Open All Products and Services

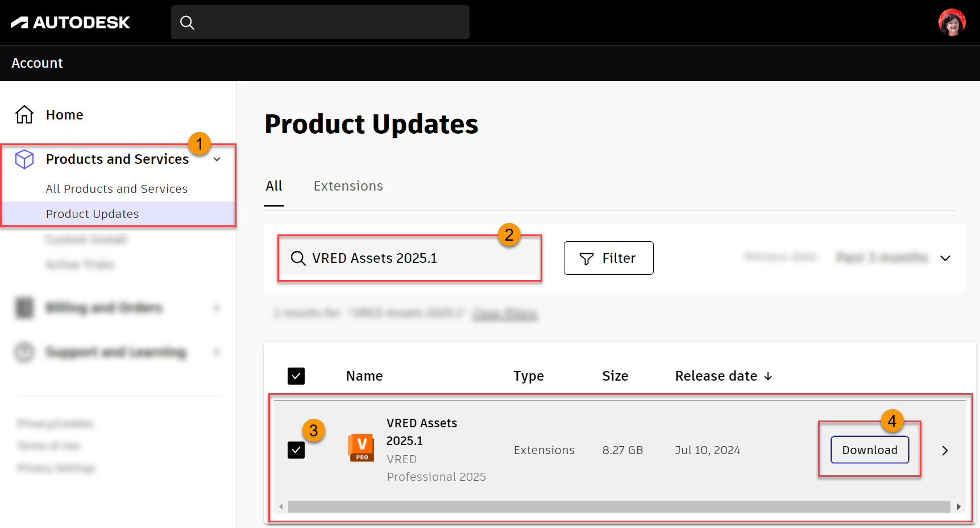(117, 188)
